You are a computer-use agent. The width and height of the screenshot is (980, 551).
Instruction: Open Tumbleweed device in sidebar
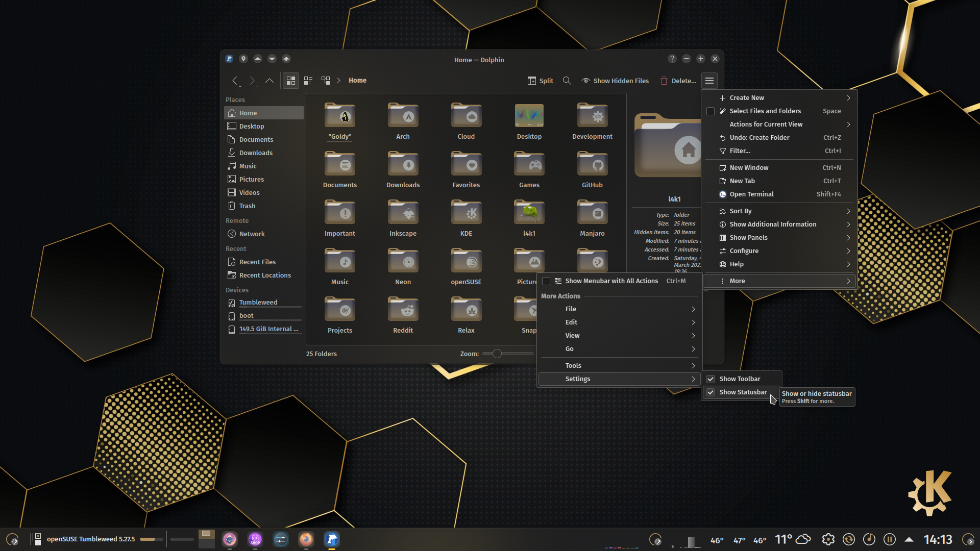pos(264,302)
